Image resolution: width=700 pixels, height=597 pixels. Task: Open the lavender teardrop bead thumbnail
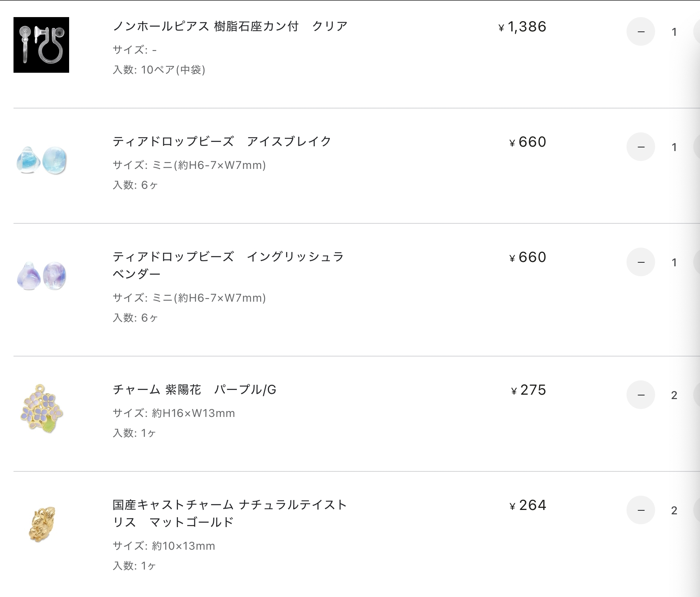point(41,275)
